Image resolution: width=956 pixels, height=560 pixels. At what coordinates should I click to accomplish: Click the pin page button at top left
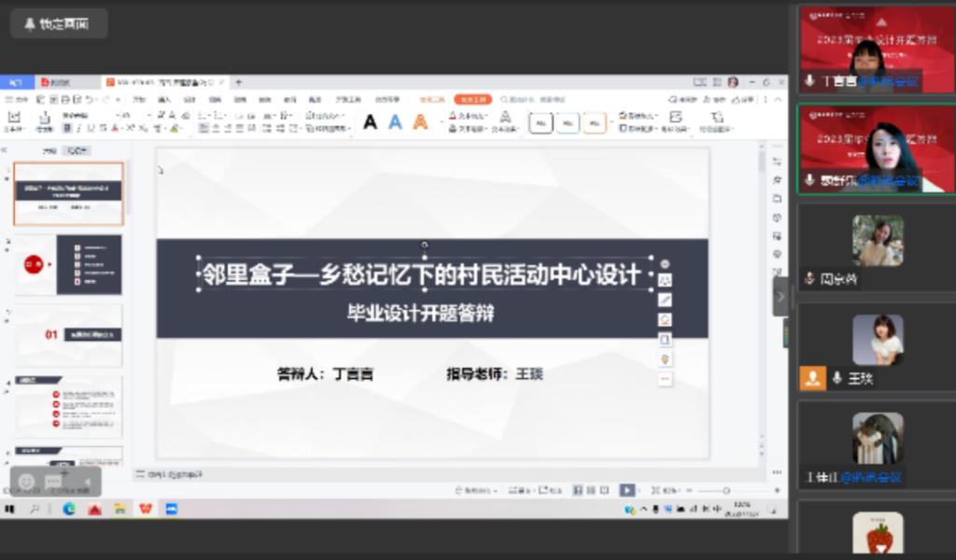[58, 23]
